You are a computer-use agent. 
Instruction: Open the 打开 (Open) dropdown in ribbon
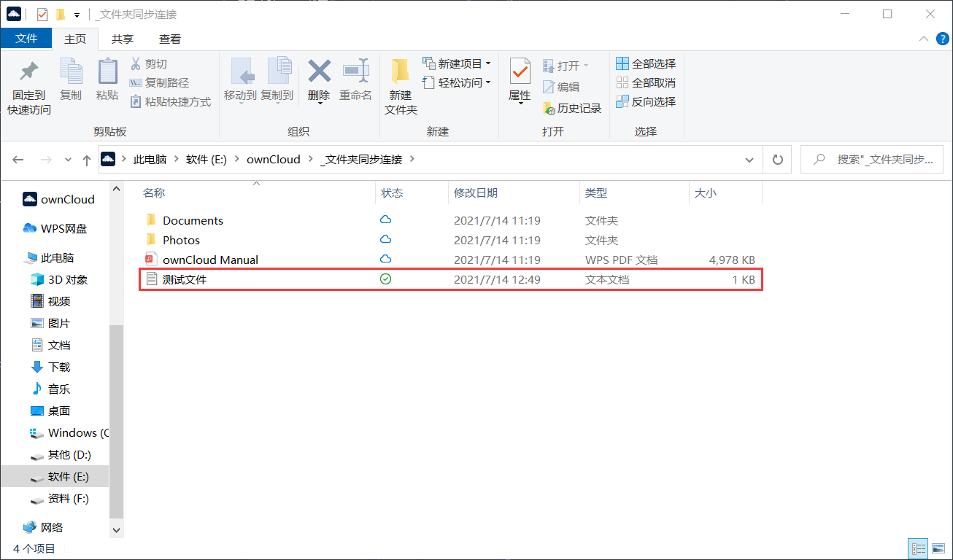(x=566, y=66)
